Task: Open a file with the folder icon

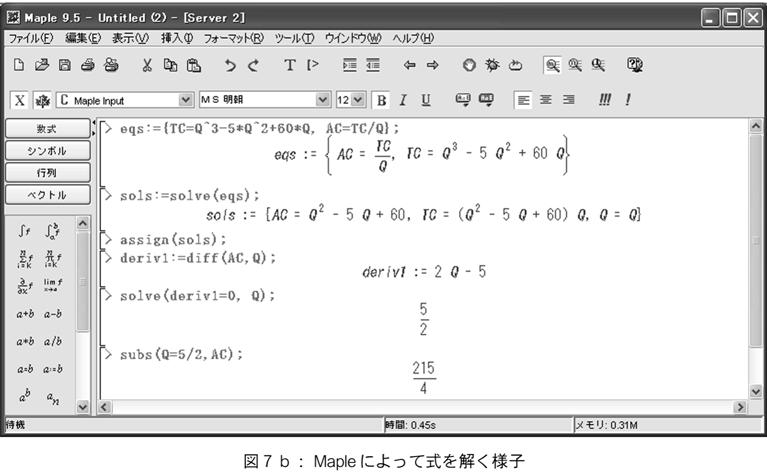Action: pos(42,65)
